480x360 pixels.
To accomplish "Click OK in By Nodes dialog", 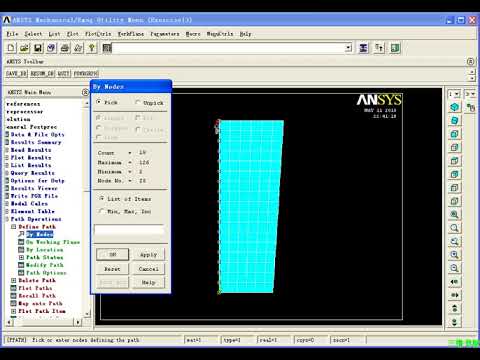I will tap(113, 255).
